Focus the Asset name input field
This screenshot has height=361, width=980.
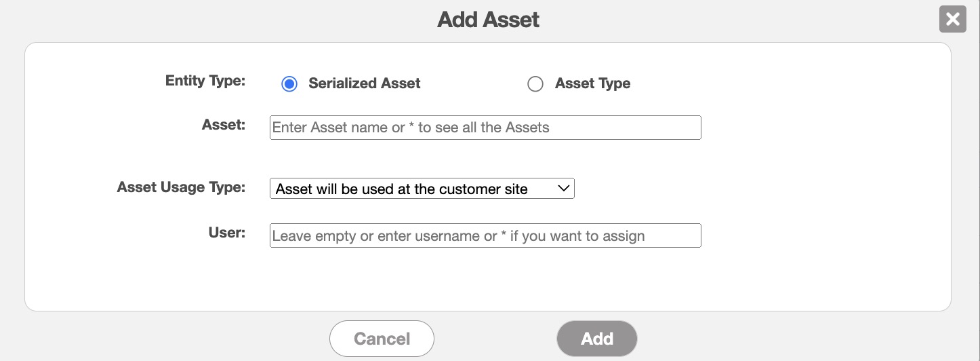485,128
